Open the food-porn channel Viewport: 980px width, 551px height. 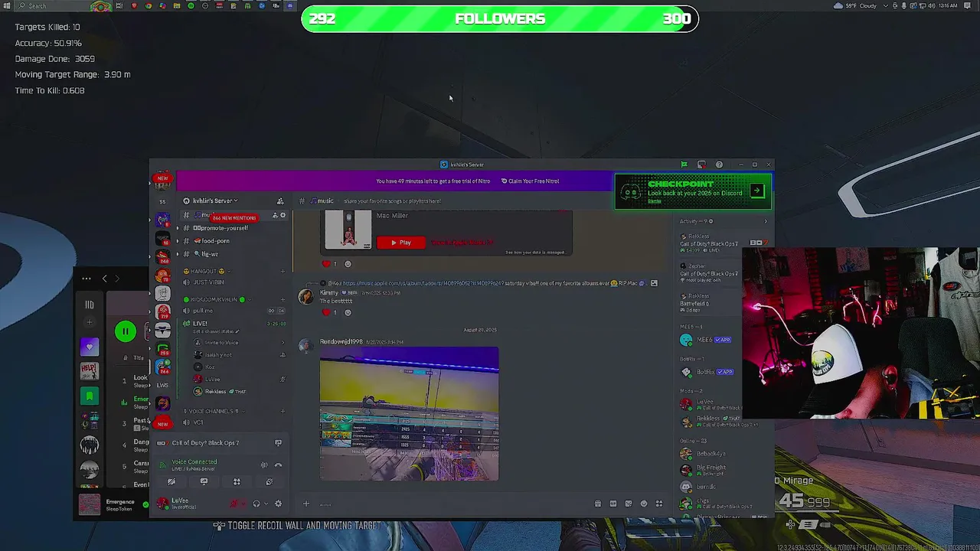(x=214, y=241)
